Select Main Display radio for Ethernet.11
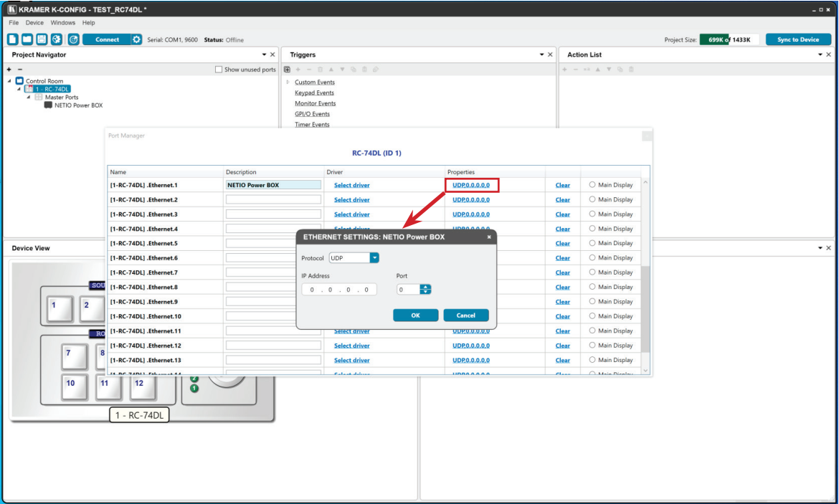The image size is (839, 504). coord(592,331)
